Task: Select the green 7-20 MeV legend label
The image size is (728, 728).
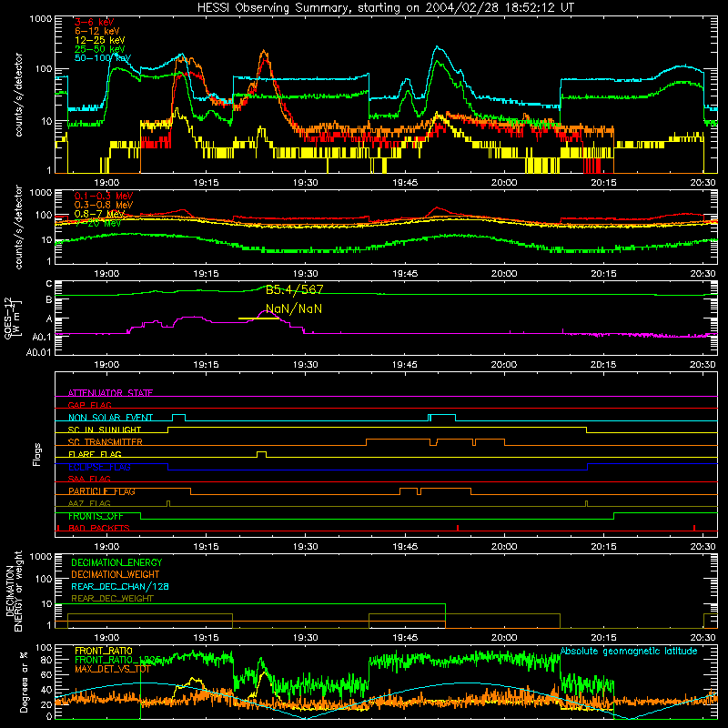Action: [x=97, y=223]
